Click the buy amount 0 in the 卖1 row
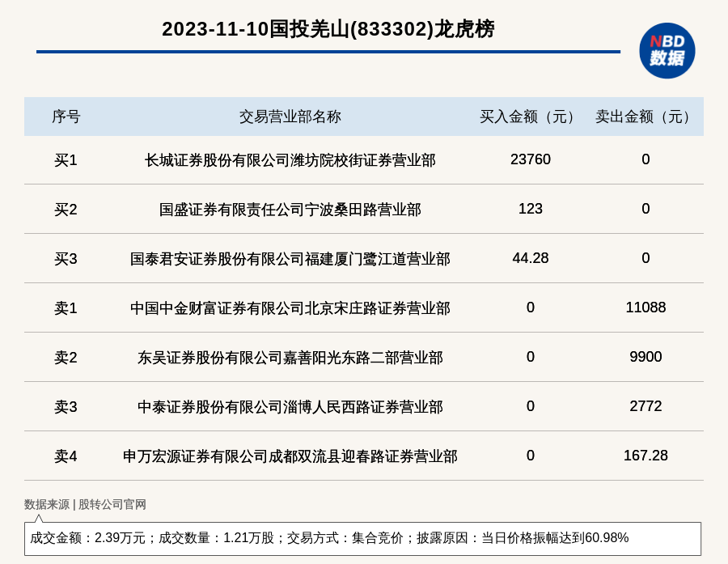Image resolution: width=728 pixels, height=564 pixels. 530,307
